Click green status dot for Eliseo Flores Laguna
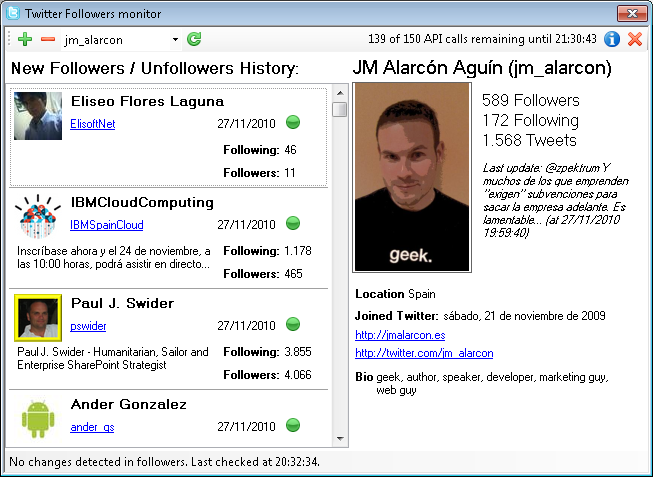This screenshot has width=653, height=477. pyautogui.click(x=293, y=122)
